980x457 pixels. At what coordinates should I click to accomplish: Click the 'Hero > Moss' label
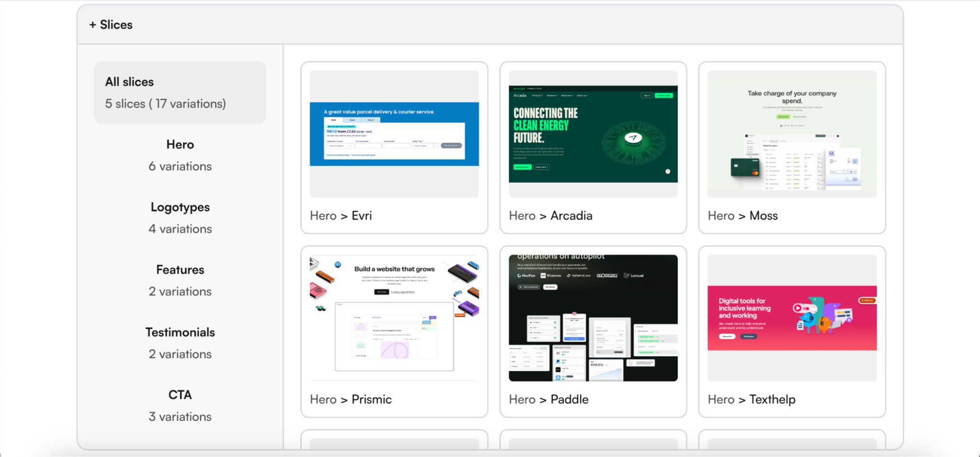[743, 216]
